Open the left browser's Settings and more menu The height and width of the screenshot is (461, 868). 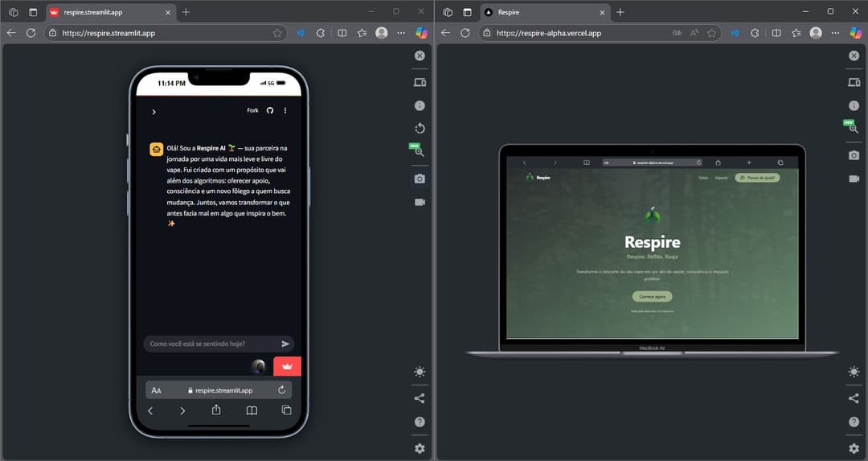[401, 33]
